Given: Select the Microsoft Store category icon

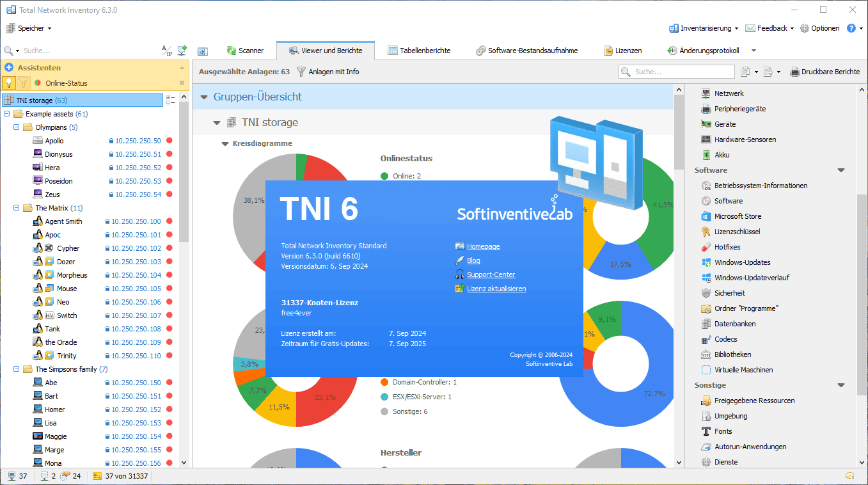Looking at the screenshot, I should coord(706,216).
